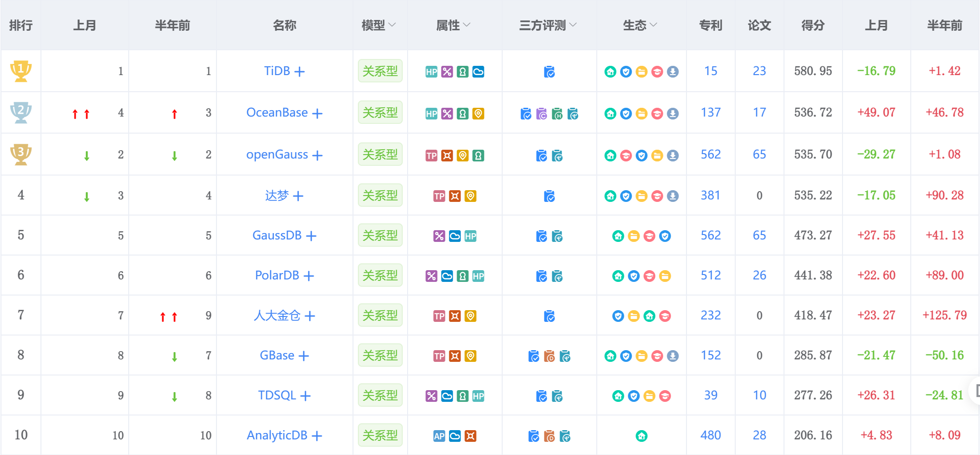Click the HP attribute icon in TiDB row
The width and height of the screenshot is (980, 455).
tap(431, 72)
